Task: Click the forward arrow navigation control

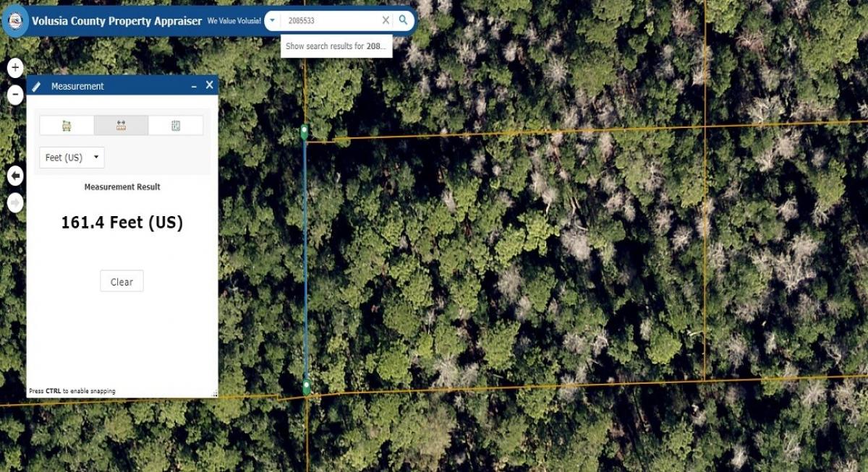Action: tap(14, 202)
